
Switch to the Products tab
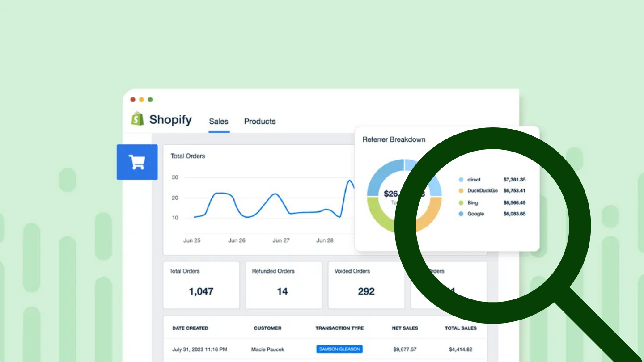tap(259, 121)
